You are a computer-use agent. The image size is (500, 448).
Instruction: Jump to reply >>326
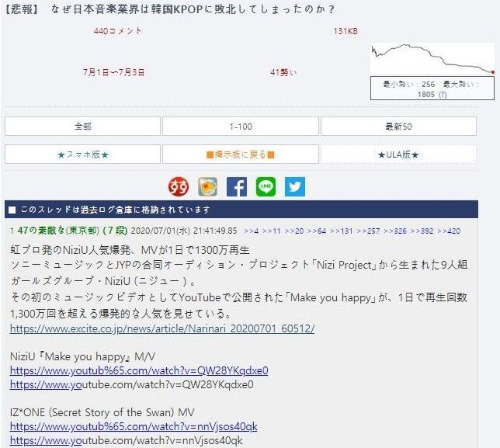pyautogui.click(x=395, y=231)
